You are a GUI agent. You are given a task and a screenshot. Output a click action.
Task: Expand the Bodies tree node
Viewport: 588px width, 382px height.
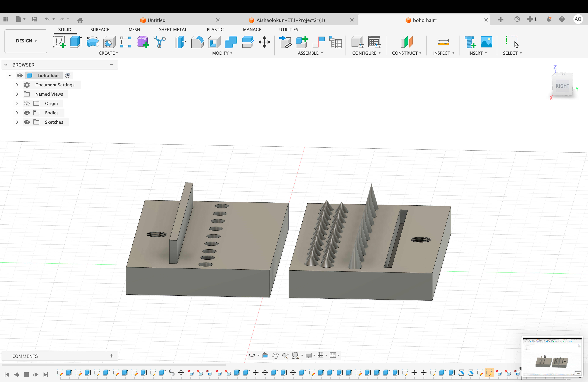click(x=17, y=113)
